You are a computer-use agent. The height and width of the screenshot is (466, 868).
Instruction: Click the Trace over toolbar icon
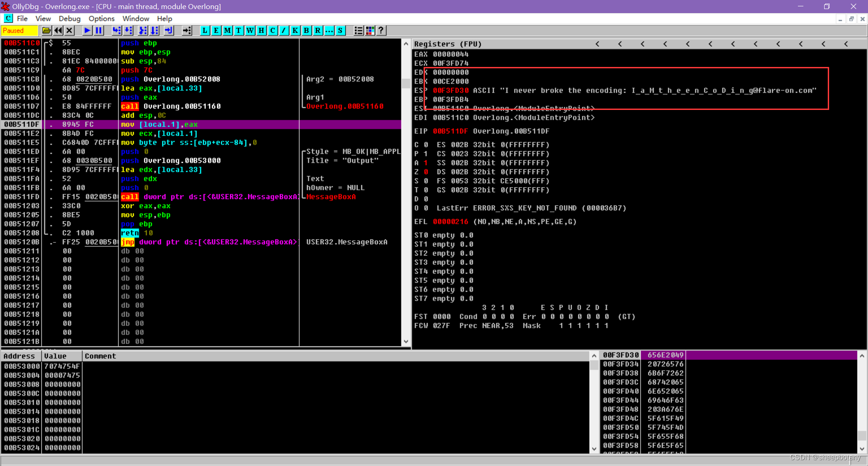pyautogui.click(x=155, y=30)
